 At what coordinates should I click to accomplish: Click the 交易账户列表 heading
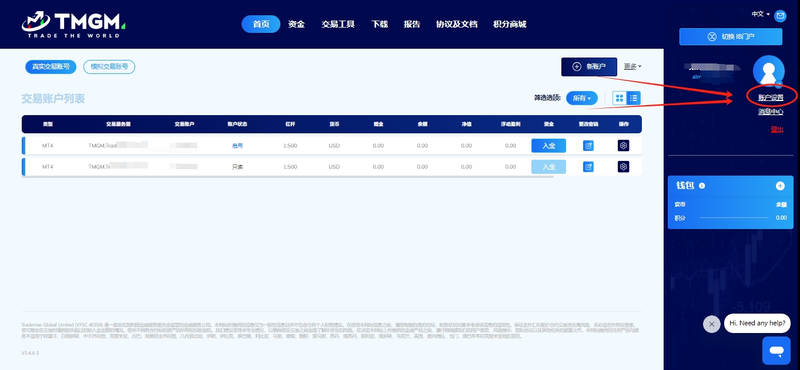tap(53, 99)
